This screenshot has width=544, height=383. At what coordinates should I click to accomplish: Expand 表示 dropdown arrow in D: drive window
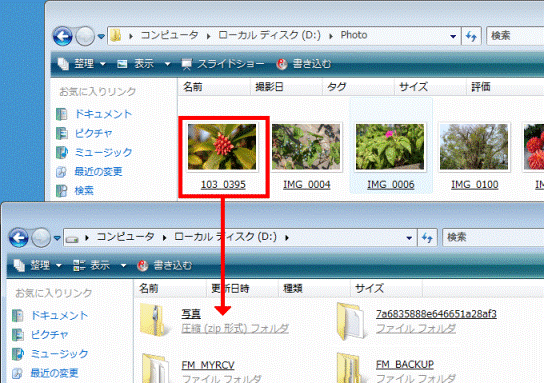(123, 266)
